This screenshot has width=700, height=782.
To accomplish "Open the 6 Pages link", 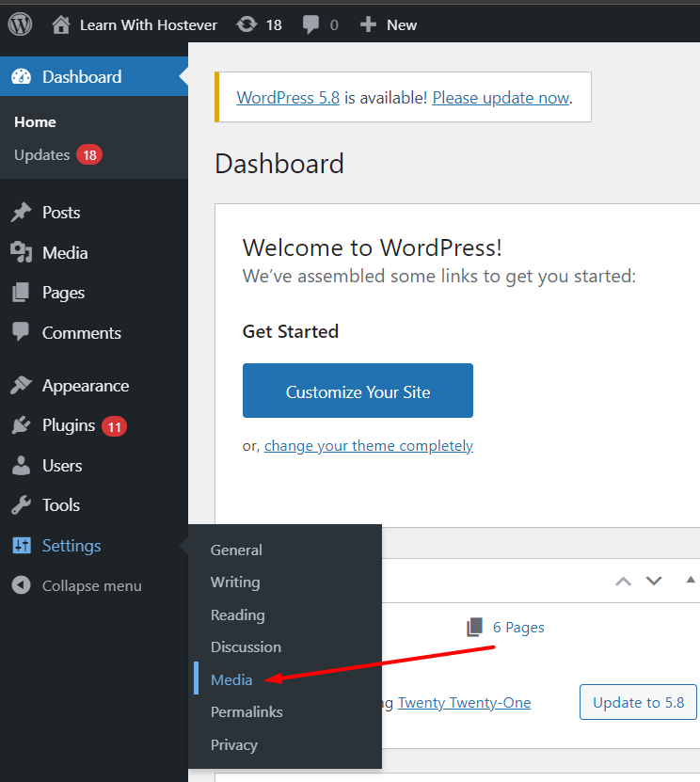I will coord(518,628).
